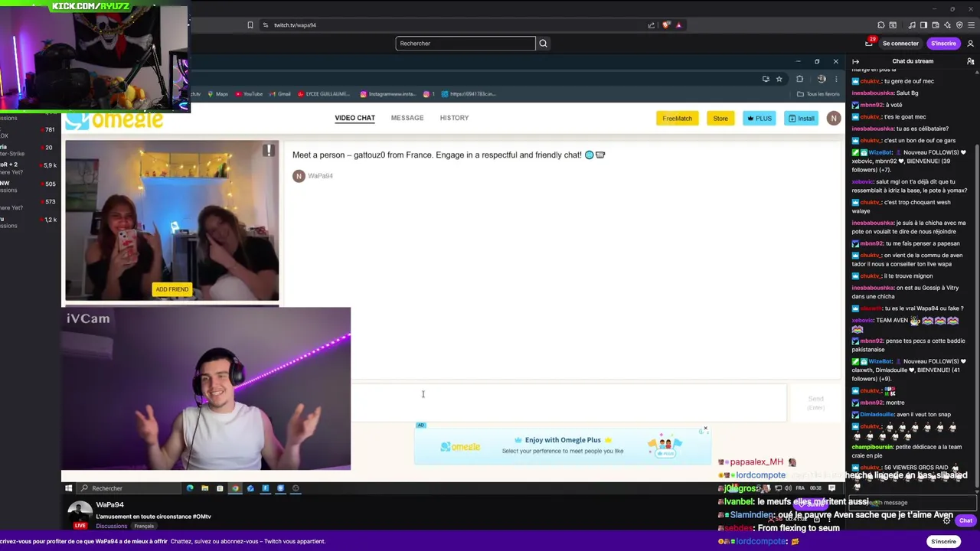Click the Brave shields lion icon
Viewport: 980px width, 551px height.
666,25
